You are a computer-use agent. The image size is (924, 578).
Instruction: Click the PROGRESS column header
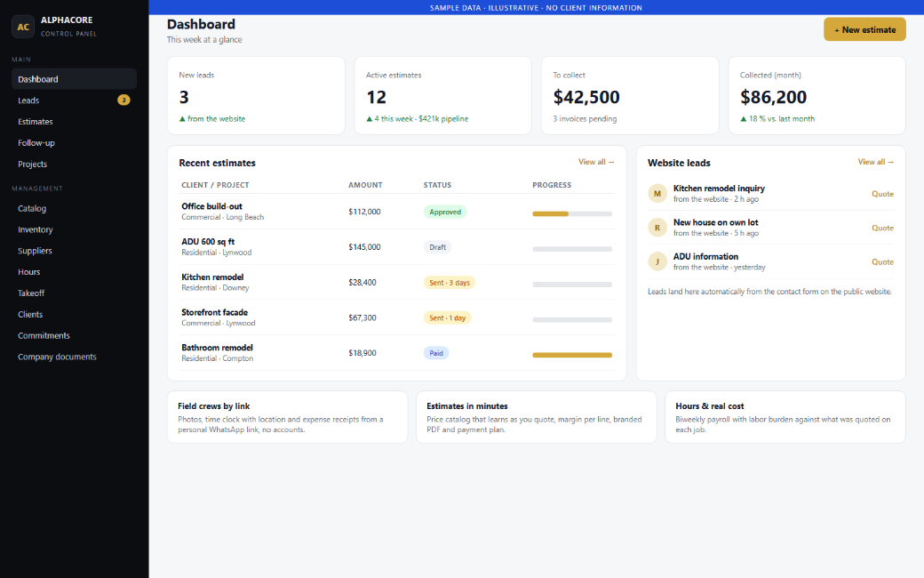click(x=552, y=185)
